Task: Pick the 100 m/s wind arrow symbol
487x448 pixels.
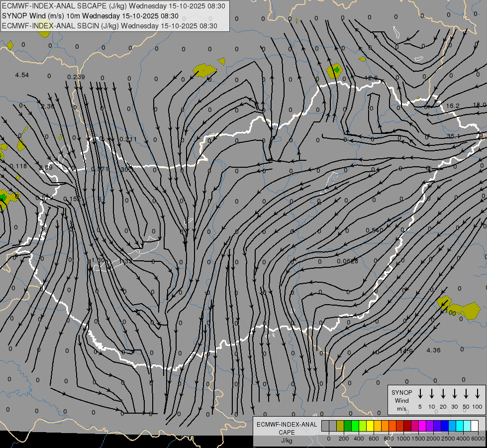Action: click(478, 393)
